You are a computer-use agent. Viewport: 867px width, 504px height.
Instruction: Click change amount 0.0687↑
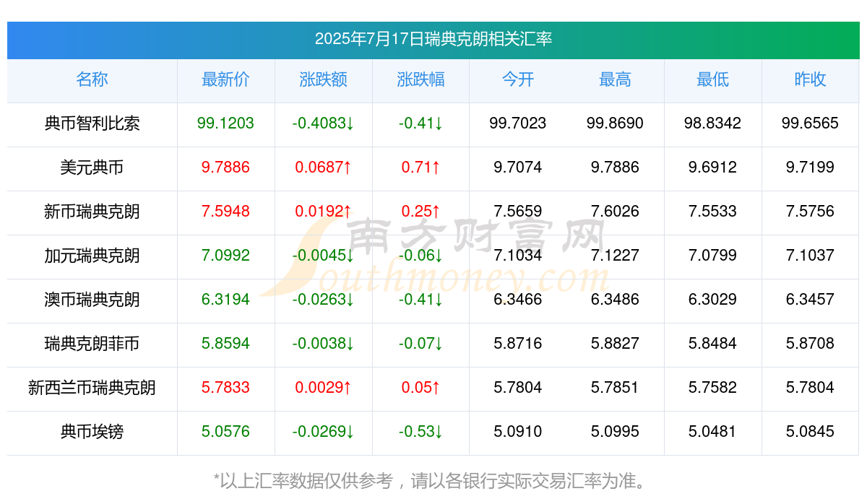[x=323, y=168]
